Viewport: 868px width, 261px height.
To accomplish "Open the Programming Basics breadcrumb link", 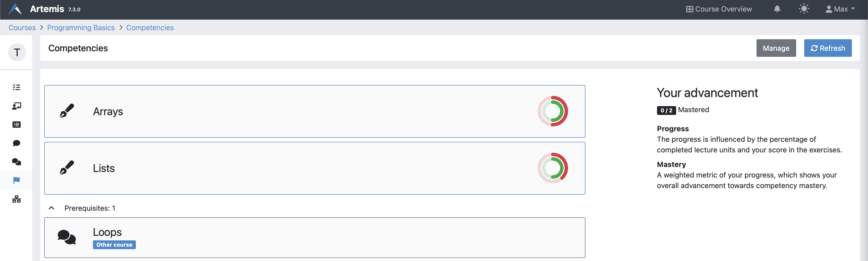I will 81,28.
